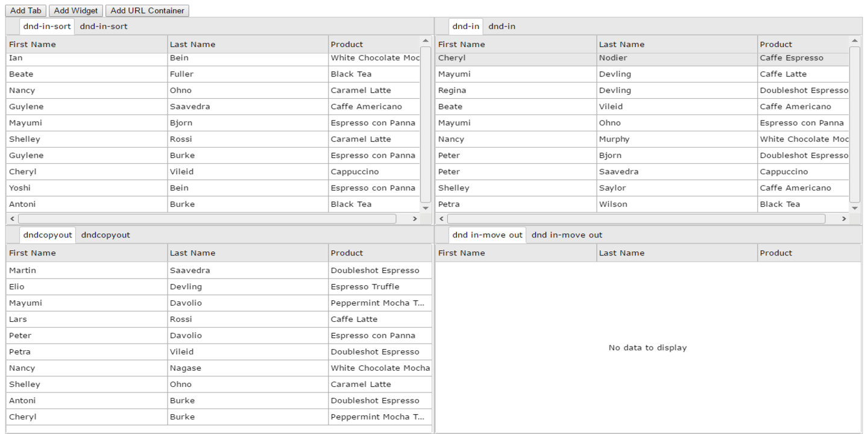This screenshot has height=434, width=868.
Task: Select Peppermint Mocha in Cheryl Burke's row
Action: (380, 417)
